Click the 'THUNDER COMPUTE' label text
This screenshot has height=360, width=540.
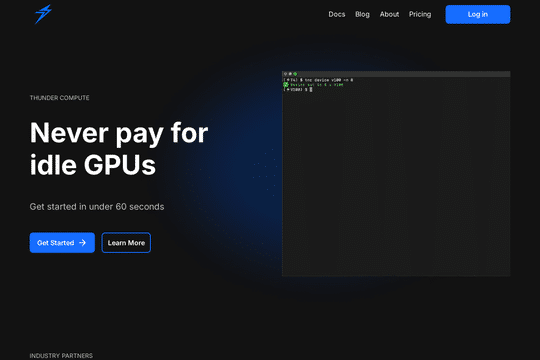[x=59, y=98]
